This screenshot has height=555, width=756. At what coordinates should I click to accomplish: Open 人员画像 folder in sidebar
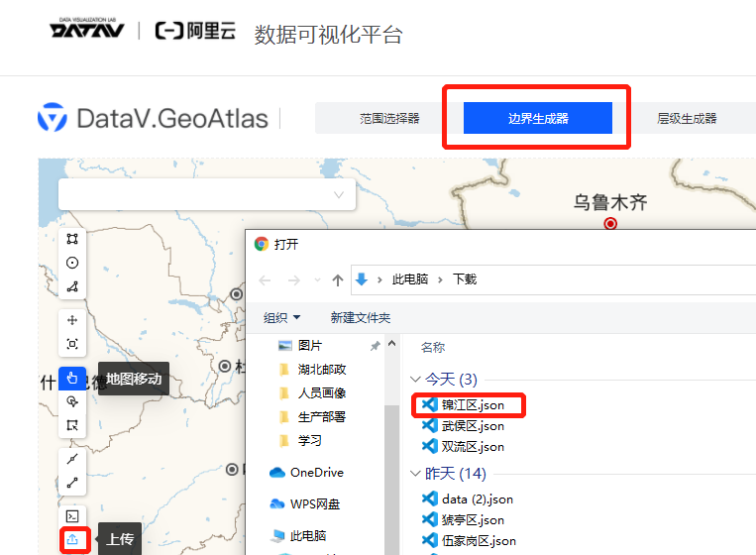[312, 393]
